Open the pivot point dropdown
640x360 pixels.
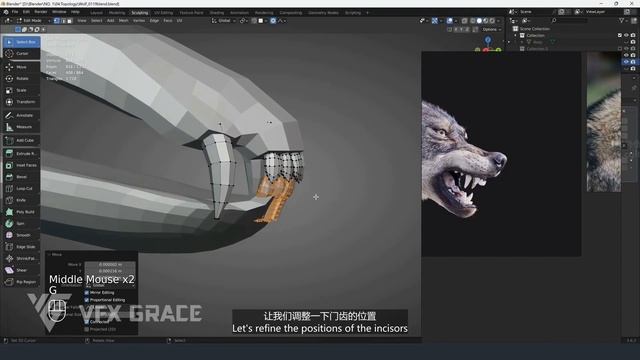(x=243, y=20)
